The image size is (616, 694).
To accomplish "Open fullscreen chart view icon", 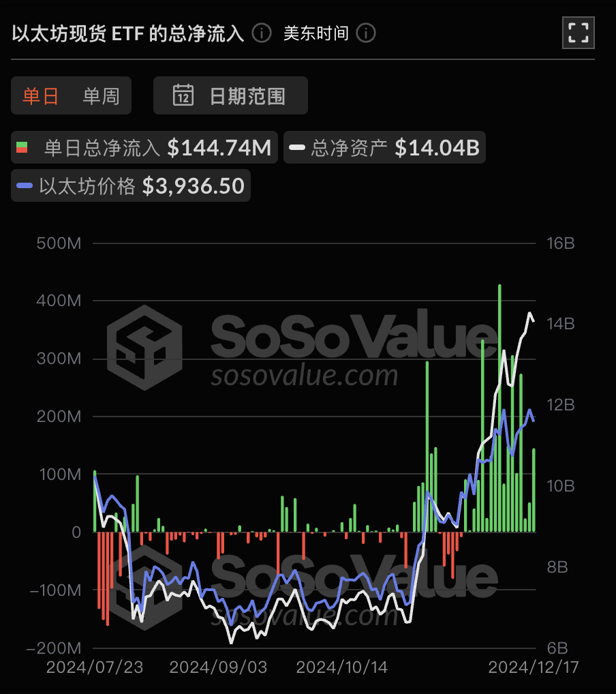I will coord(578,33).
